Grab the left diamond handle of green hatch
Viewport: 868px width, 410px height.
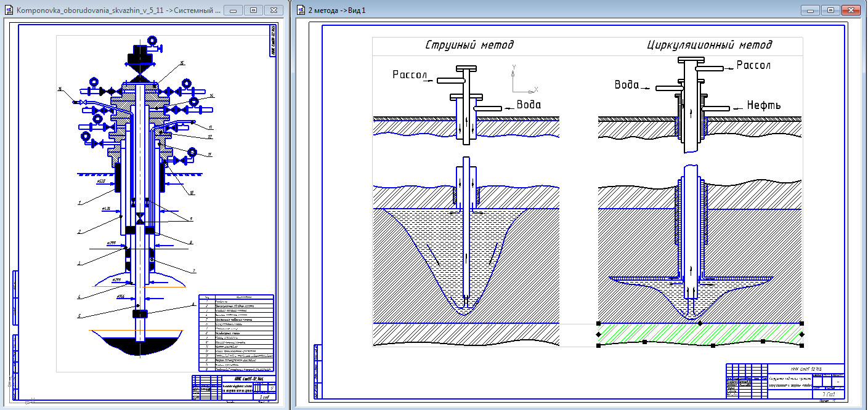point(599,334)
